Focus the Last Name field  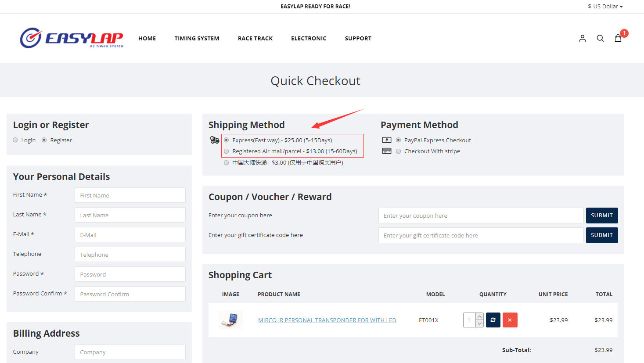pos(130,215)
